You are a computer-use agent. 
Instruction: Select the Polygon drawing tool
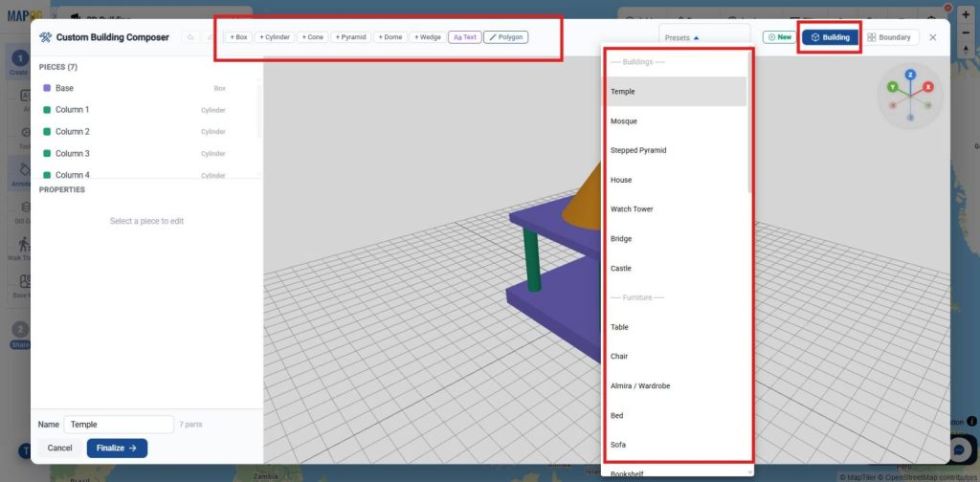tap(505, 37)
